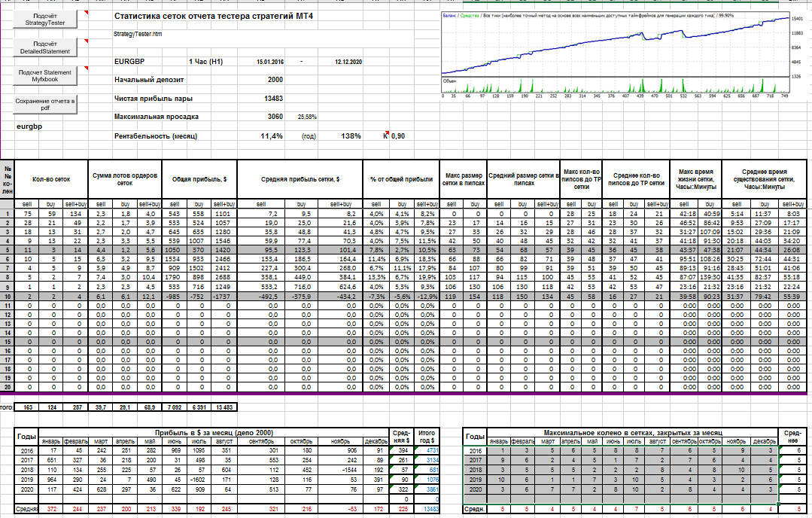
Task: Select the totals row value 7 092
Action: [175, 407]
